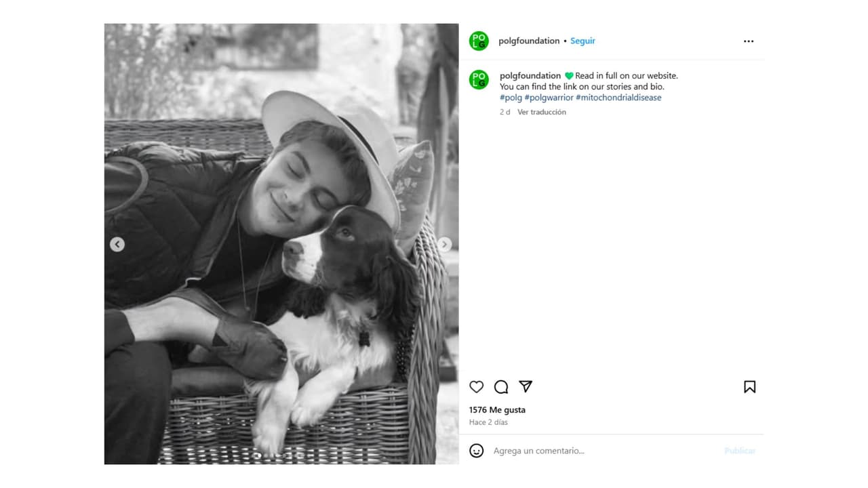868x488 pixels.
Task: Share the post via paper plane icon
Action: coord(526,386)
